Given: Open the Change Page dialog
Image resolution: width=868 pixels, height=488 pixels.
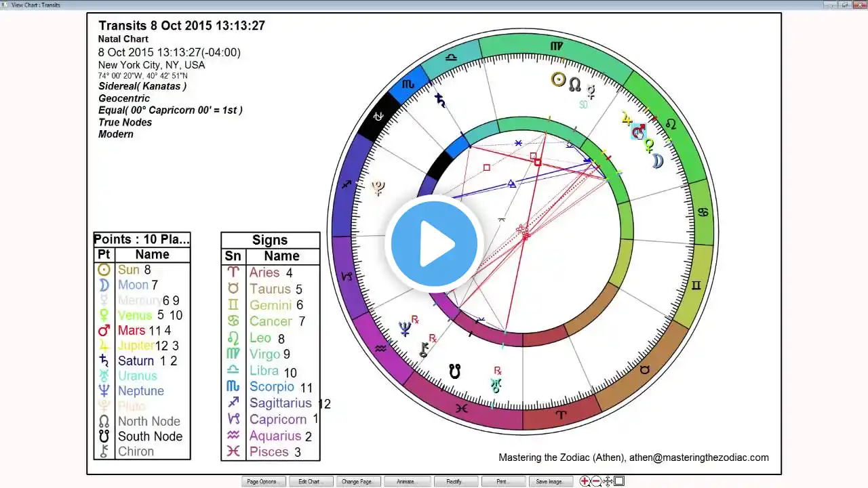Looking at the screenshot, I should 357,481.
